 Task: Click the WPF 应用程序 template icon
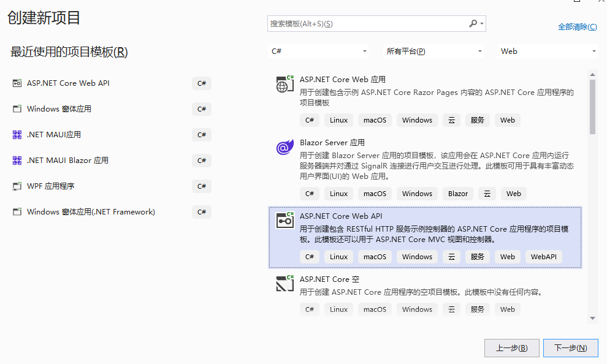[17, 186]
